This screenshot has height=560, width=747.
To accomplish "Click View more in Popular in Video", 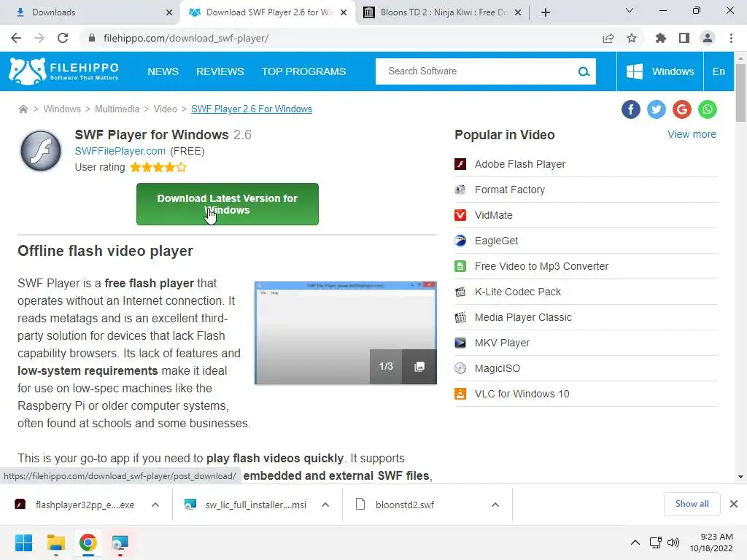I will (x=692, y=134).
